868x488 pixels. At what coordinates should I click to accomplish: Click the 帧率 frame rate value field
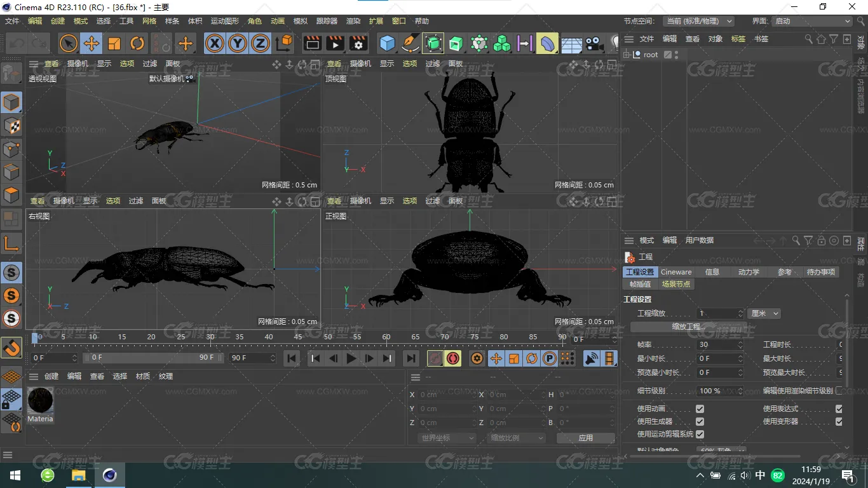(719, 344)
